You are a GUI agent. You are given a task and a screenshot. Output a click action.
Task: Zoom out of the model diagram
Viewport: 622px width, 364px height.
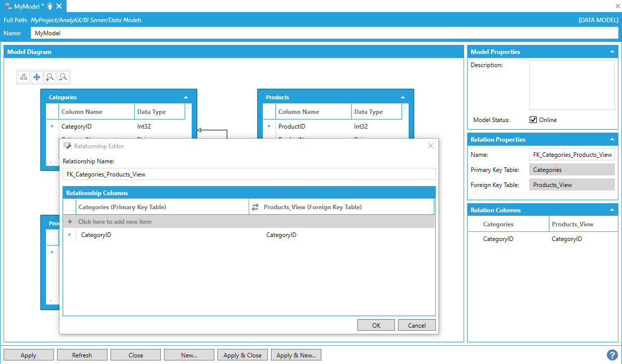click(63, 77)
